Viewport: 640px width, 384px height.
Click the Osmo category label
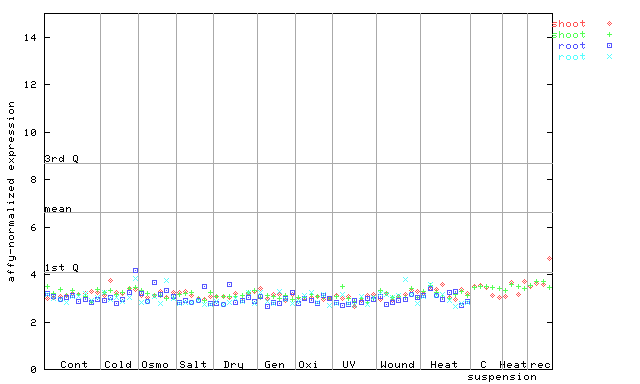[155, 364]
